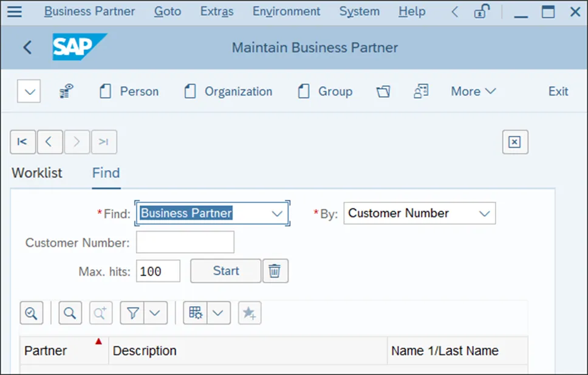This screenshot has height=375, width=588.
Task: Select the Find tab
Action: 106,173
